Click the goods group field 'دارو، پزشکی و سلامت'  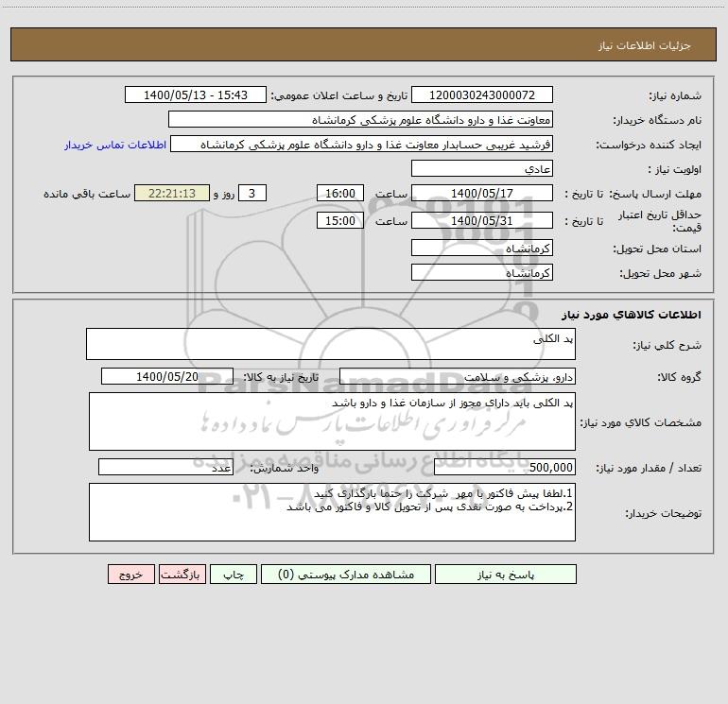coord(458,376)
